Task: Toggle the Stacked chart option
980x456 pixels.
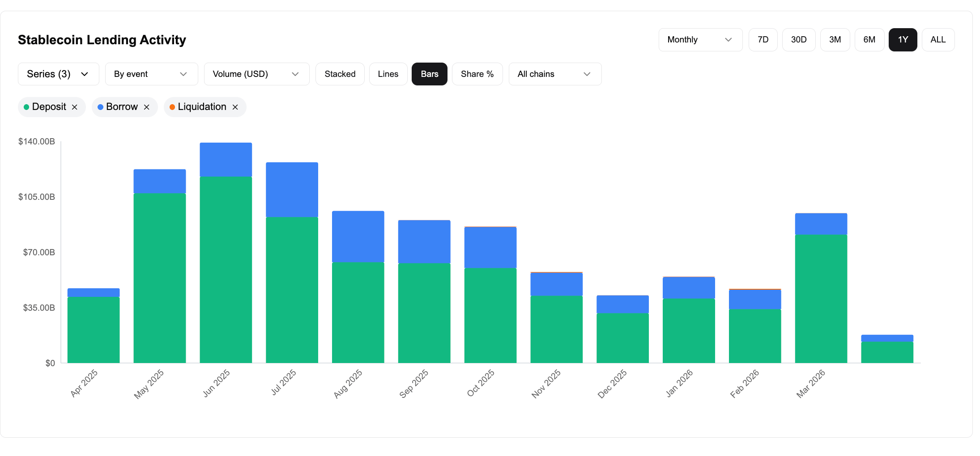Action: coord(340,74)
